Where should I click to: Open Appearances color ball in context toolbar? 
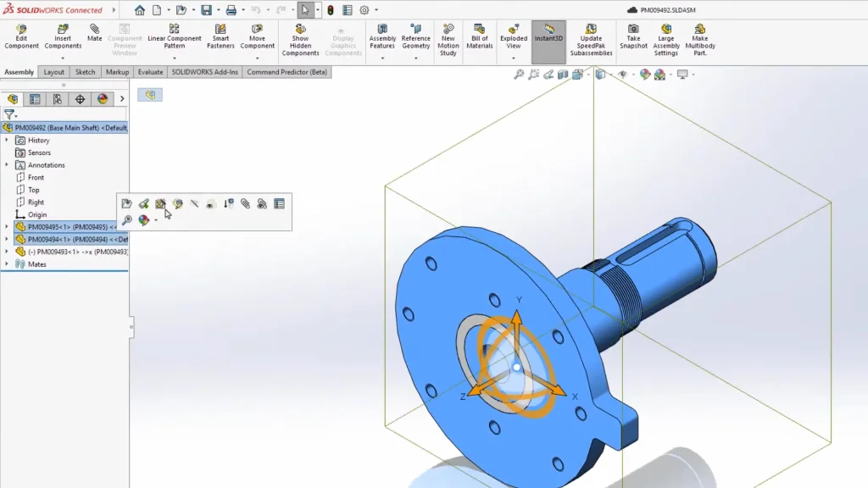[144, 220]
